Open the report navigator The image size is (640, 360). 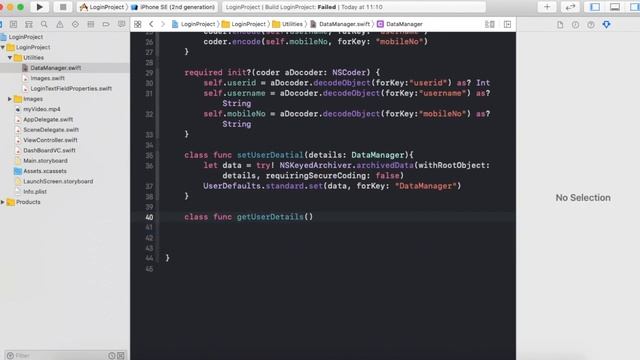click(x=121, y=24)
